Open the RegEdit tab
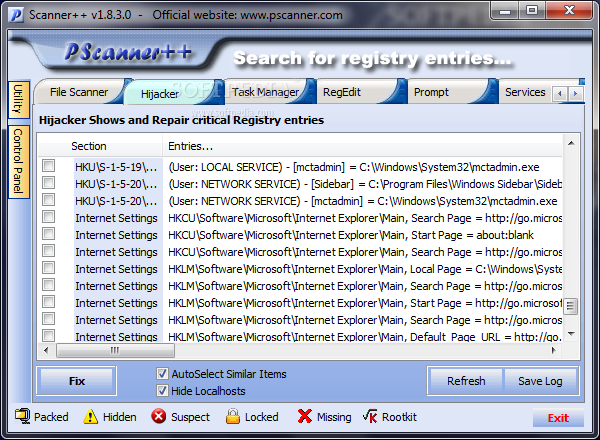Viewport: 600px width, 440px height. (342, 92)
